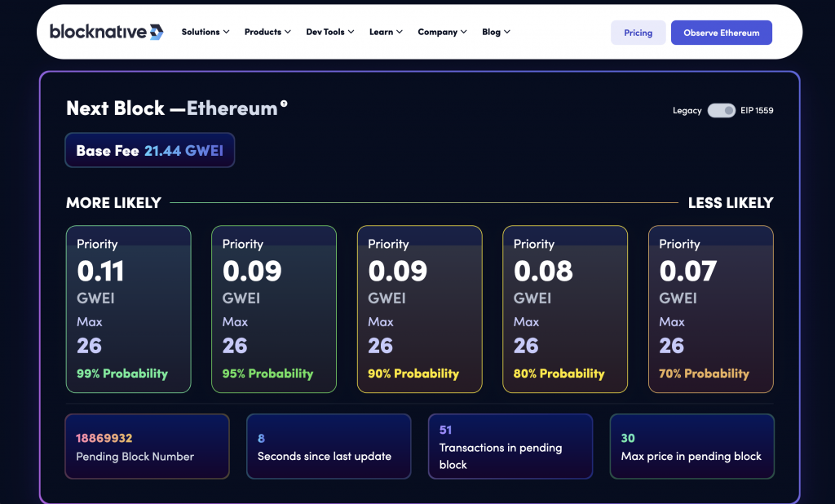Click the Legacy label
Screen dimensions: 835x504
pyautogui.click(x=687, y=110)
